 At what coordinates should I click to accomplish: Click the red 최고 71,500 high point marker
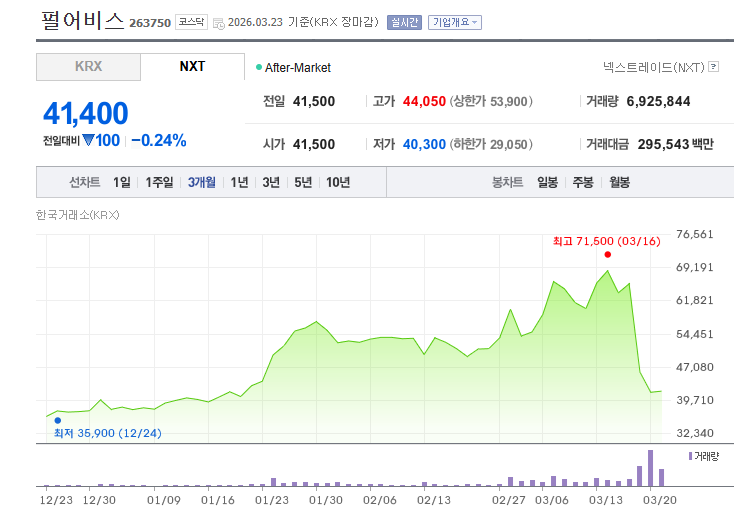(x=607, y=255)
